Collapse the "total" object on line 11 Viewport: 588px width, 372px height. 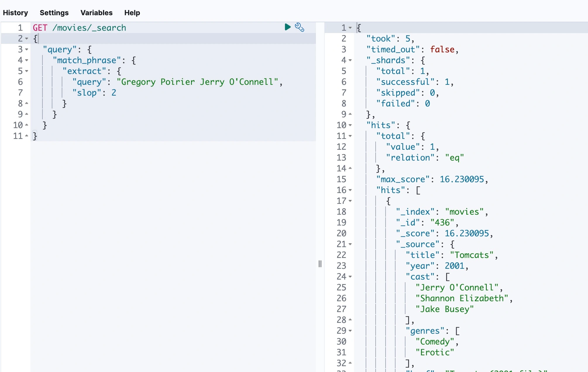[x=350, y=136]
